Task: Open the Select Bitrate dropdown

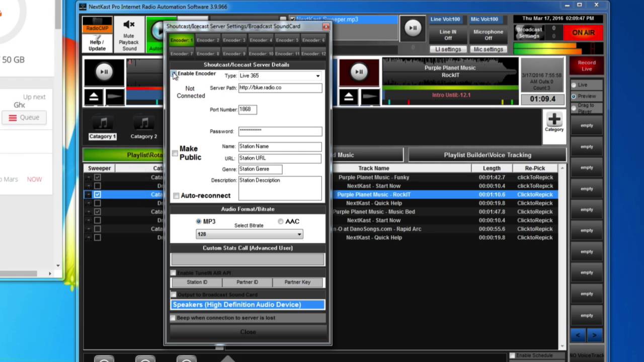Action: click(x=249, y=234)
